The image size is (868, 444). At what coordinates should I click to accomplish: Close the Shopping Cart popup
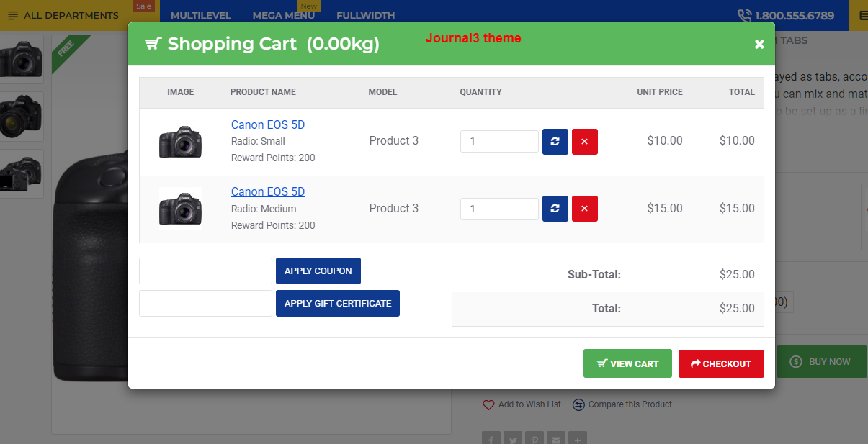(x=759, y=45)
